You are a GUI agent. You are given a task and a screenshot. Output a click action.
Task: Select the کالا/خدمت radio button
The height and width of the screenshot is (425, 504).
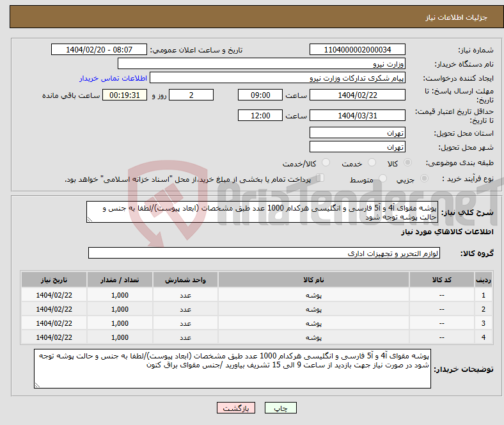pos(326,163)
